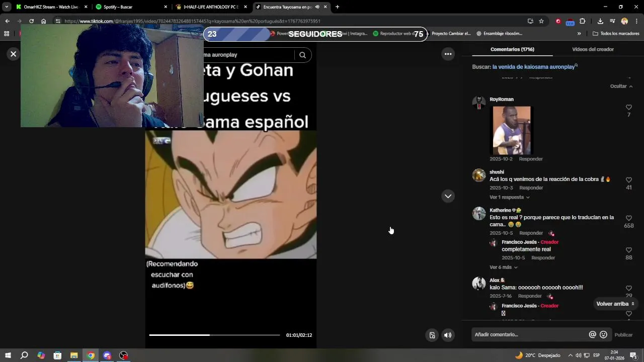Open Windows notification center

point(633,355)
